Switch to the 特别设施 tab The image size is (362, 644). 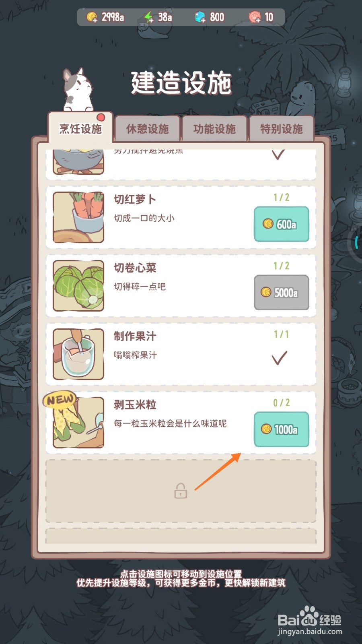tap(281, 129)
